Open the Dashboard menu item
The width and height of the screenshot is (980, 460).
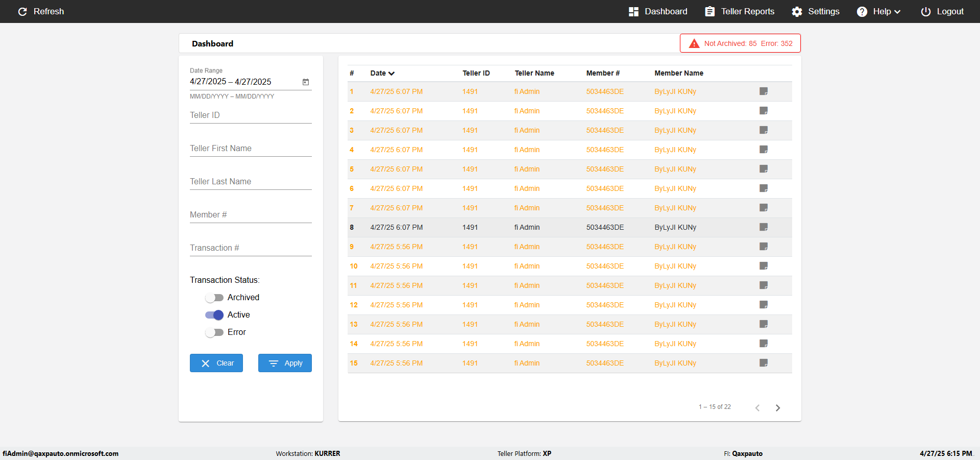point(658,11)
